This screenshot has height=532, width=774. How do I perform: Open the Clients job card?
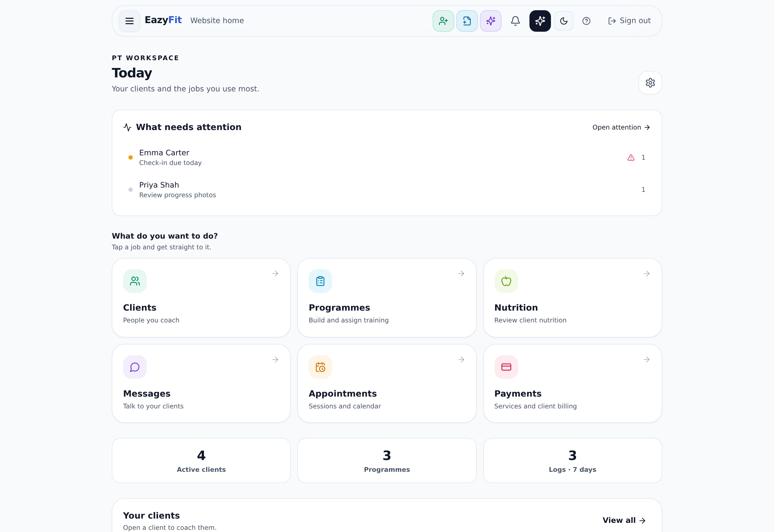201,298
